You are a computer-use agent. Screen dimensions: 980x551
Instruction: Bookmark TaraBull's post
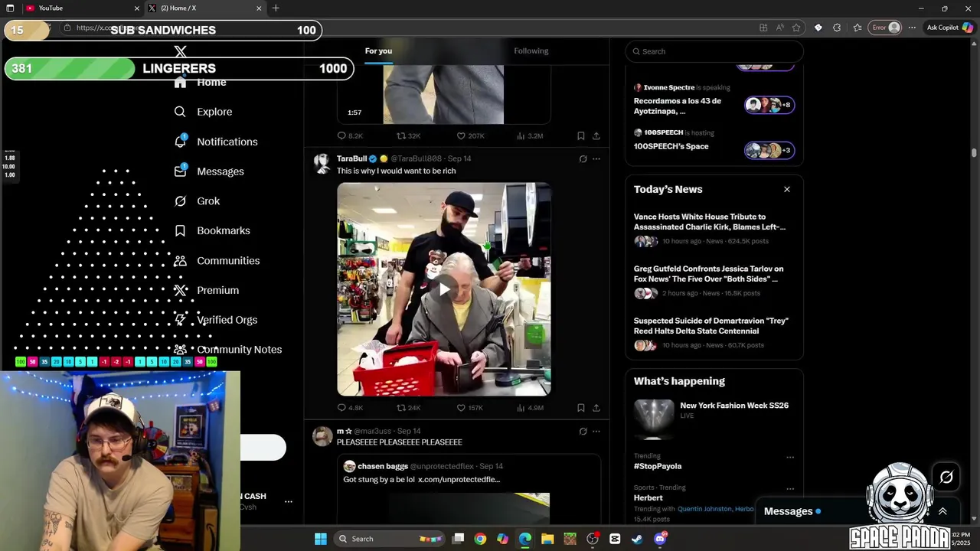tap(581, 408)
